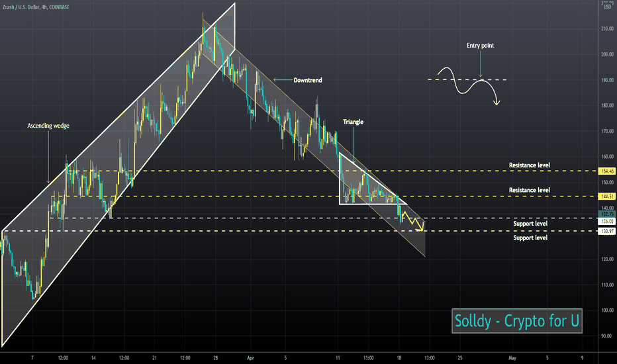This screenshot has height=364, width=617.
Task: Click the 130.97 white price tag
Action: click(607, 231)
